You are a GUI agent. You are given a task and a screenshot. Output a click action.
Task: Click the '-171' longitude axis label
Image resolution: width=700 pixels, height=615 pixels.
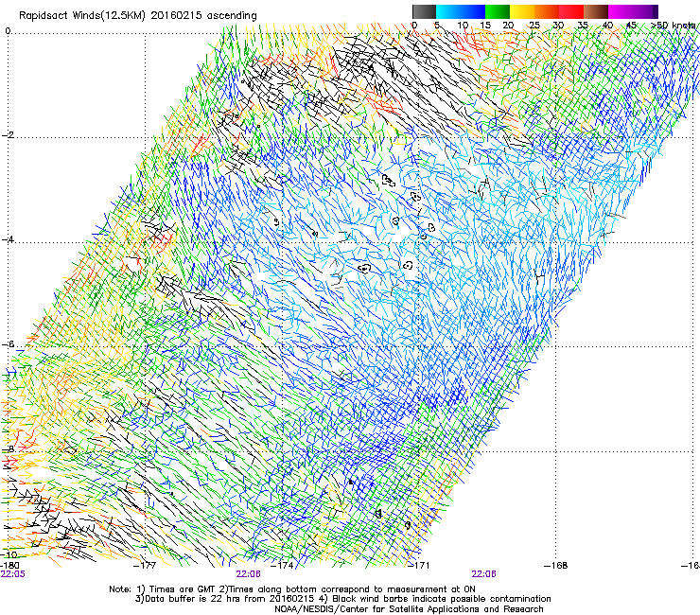419,566
